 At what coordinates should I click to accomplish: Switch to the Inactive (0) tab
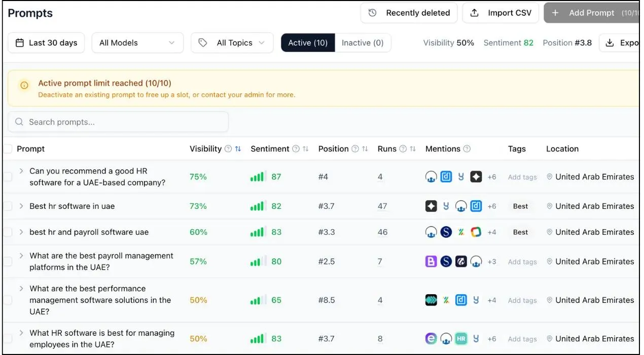pyautogui.click(x=363, y=43)
